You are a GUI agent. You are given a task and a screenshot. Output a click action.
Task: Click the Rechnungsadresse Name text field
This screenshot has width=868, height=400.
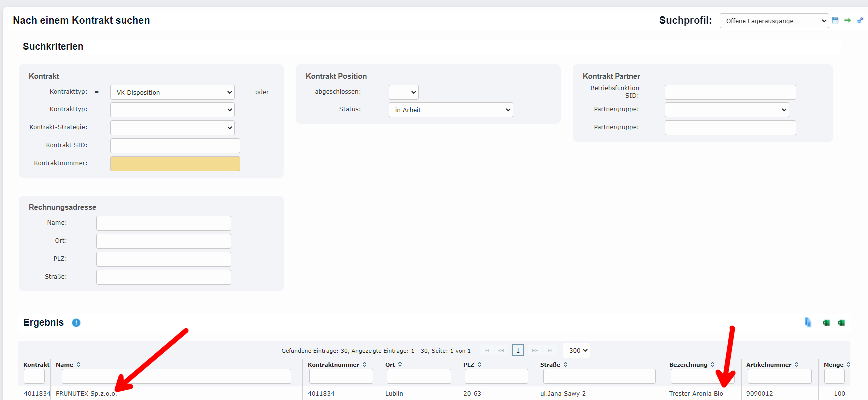[163, 223]
